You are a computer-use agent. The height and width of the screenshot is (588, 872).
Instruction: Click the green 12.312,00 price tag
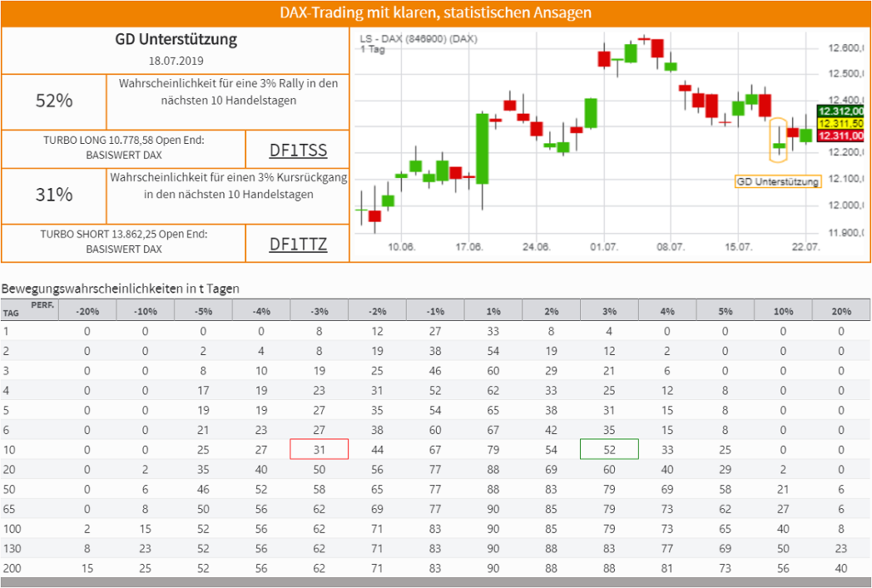(x=840, y=111)
